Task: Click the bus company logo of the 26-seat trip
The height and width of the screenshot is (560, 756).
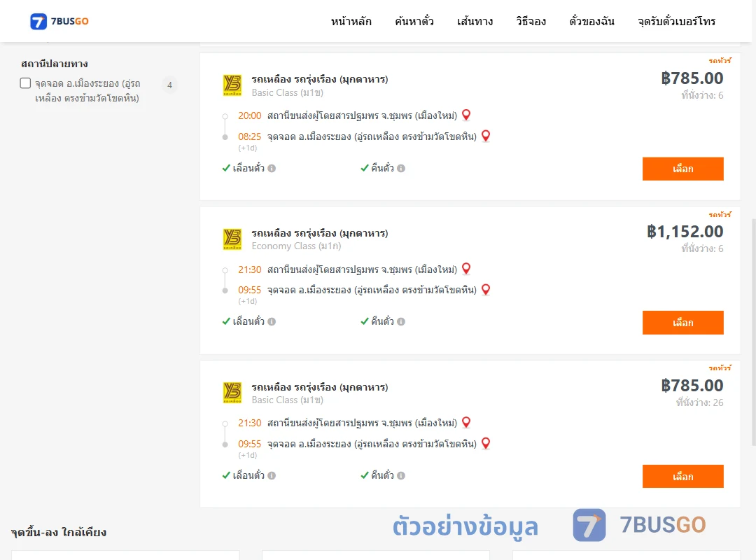Action: tap(232, 393)
